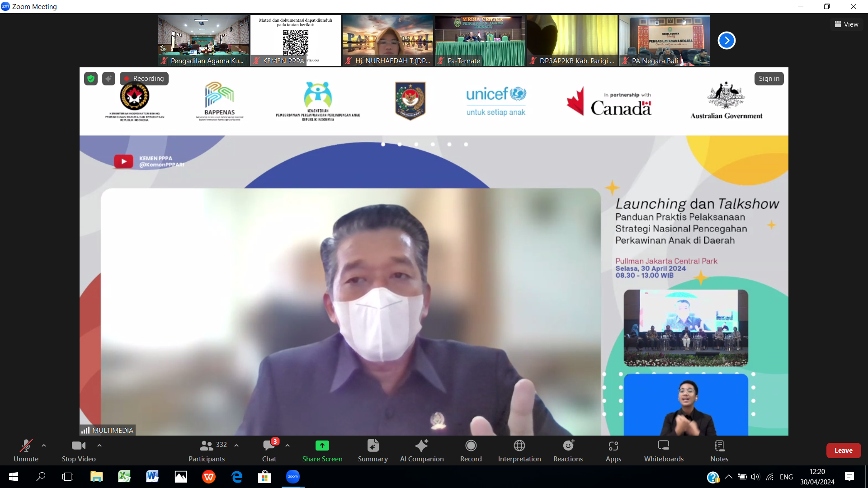Expand chat options arrow
Image resolution: width=868 pixels, height=488 pixels.
pyautogui.click(x=288, y=446)
